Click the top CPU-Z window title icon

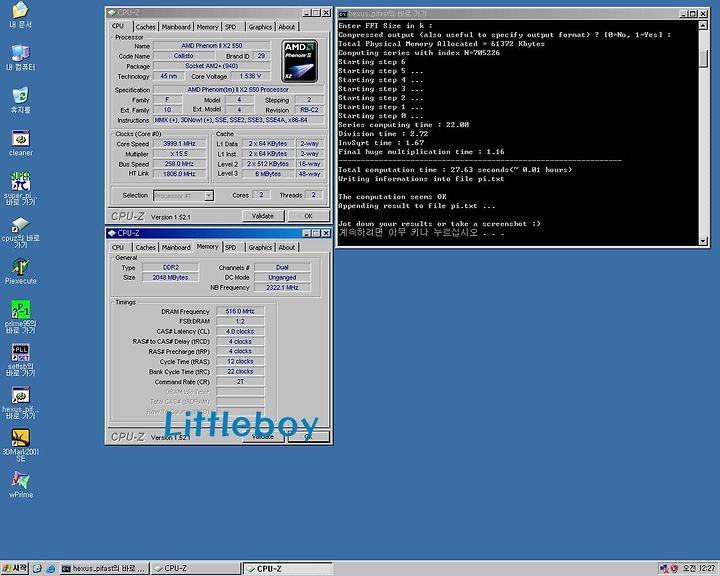pyautogui.click(x=112, y=13)
